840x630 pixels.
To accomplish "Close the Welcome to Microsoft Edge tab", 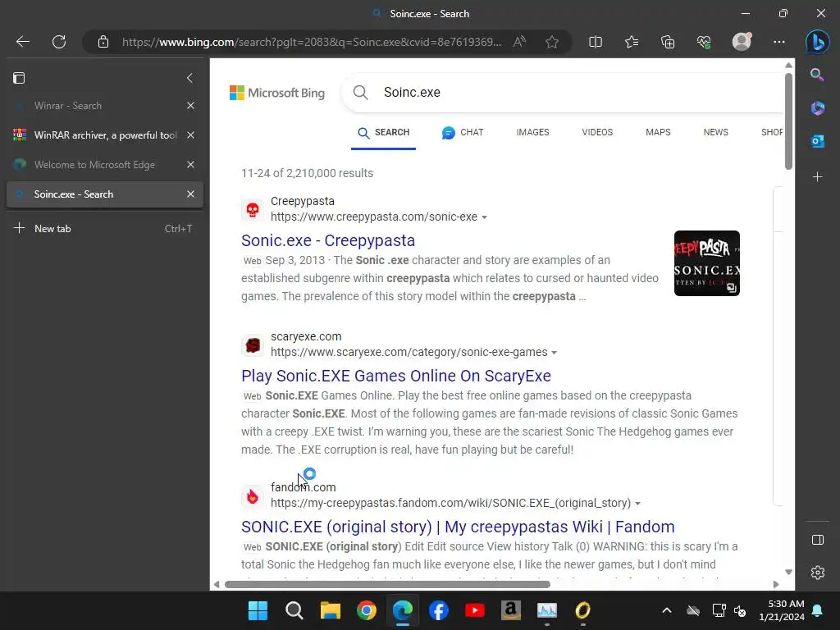I will [190, 164].
